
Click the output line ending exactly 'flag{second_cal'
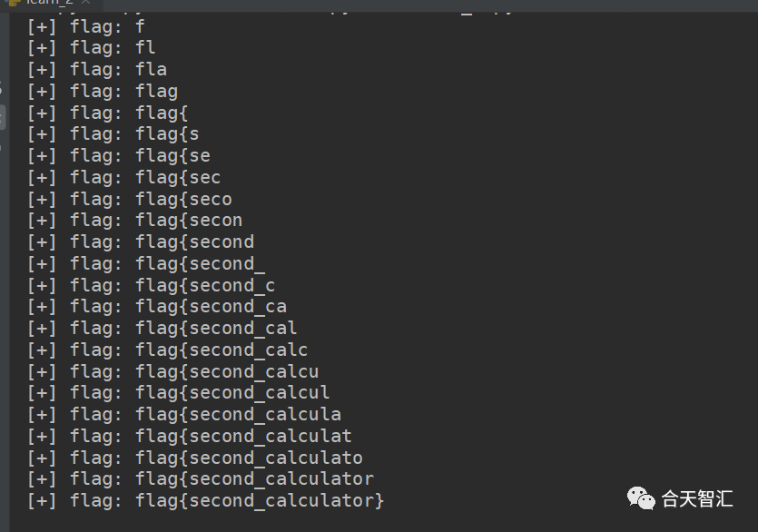[162, 329]
